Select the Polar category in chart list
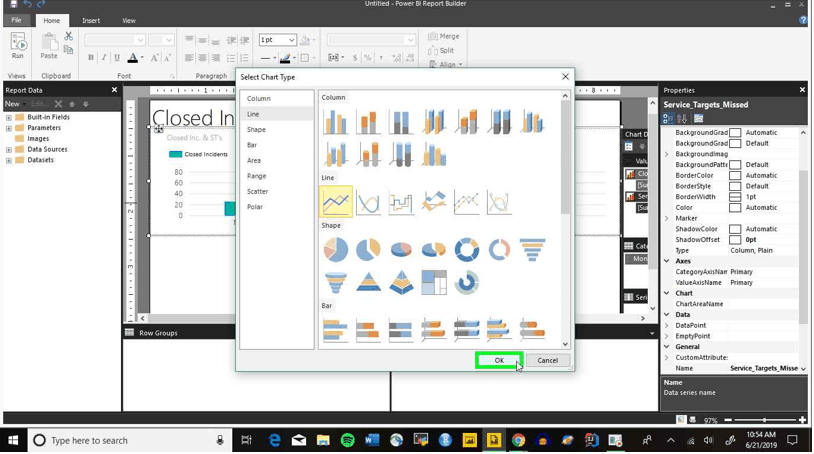 [x=255, y=207]
